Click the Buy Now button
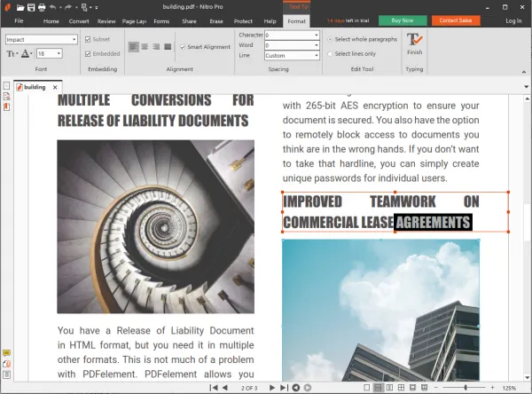Viewport: 532px width, 394px height. tap(403, 20)
